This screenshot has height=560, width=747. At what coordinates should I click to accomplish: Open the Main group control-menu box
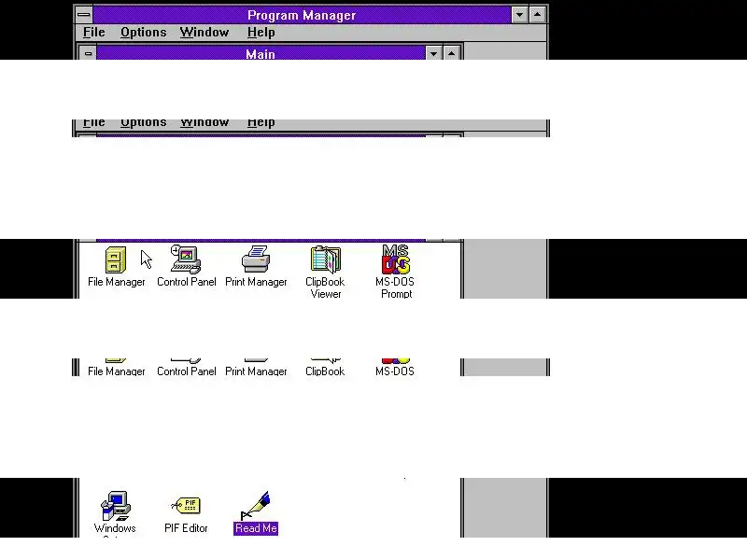[88, 53]
